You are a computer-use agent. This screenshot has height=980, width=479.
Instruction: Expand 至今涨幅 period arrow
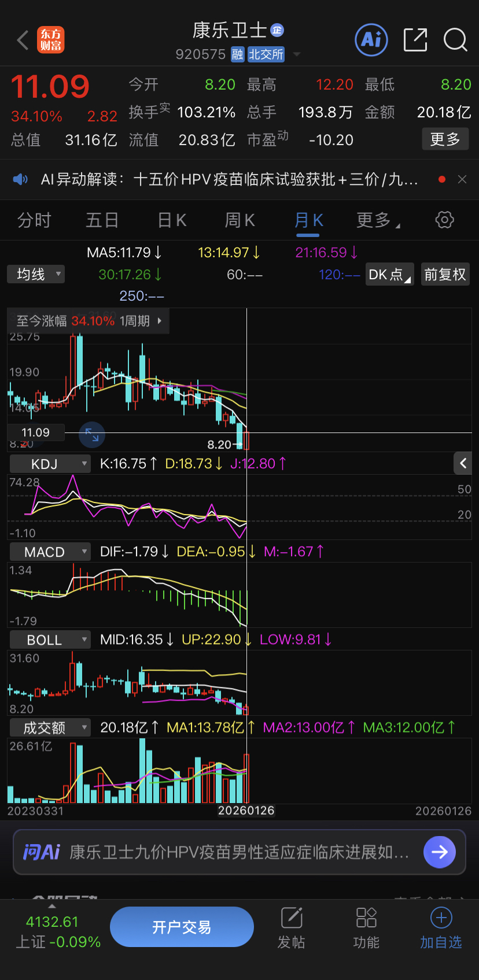(x=160, y=321)
